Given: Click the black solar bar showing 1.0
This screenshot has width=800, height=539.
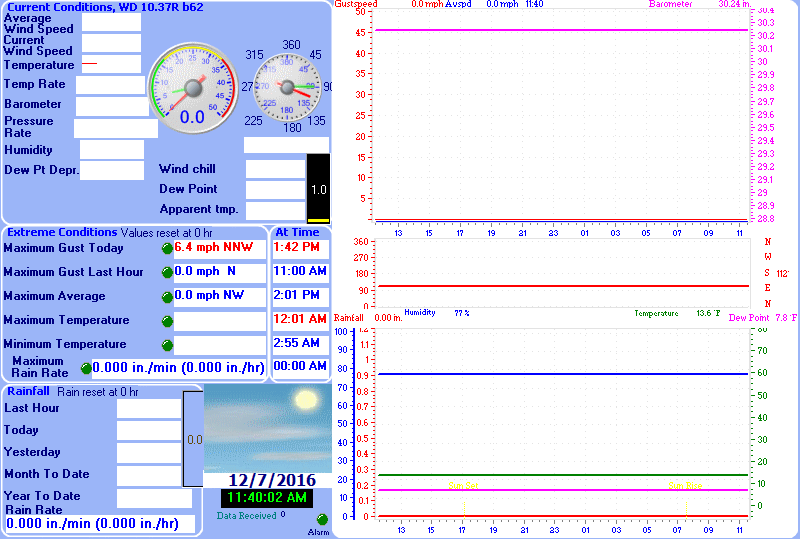Looking at the screenshot, I should 318,189.
